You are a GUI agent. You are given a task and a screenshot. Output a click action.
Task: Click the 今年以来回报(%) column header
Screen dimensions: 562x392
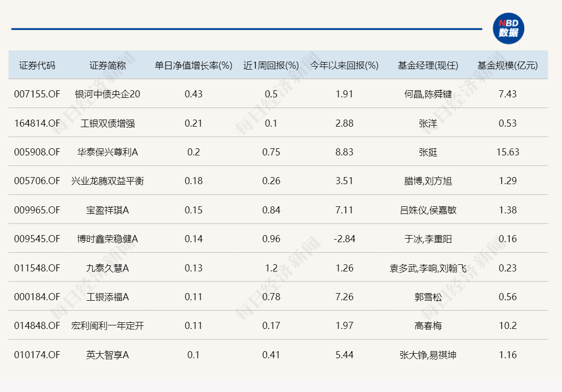tap(345, 66)
